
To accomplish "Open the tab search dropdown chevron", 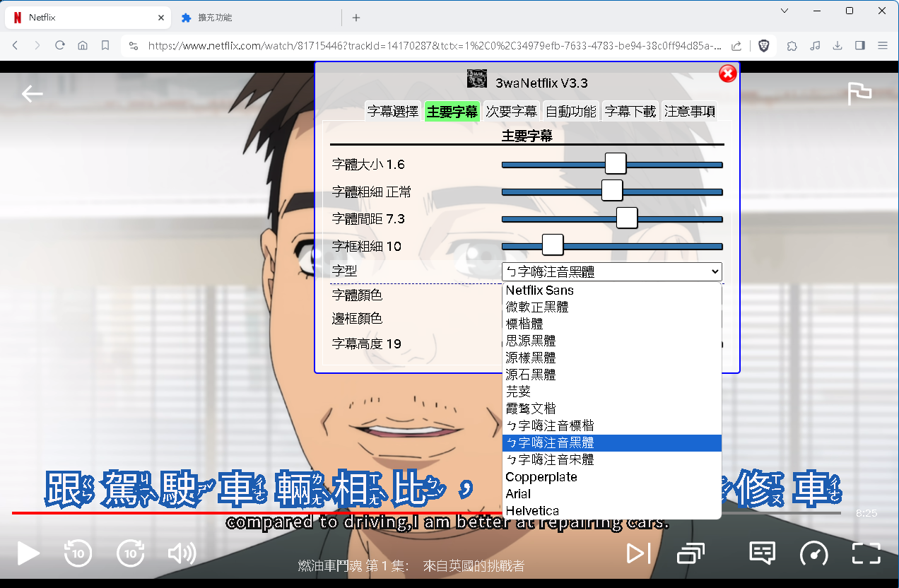I will coord(785,11).
